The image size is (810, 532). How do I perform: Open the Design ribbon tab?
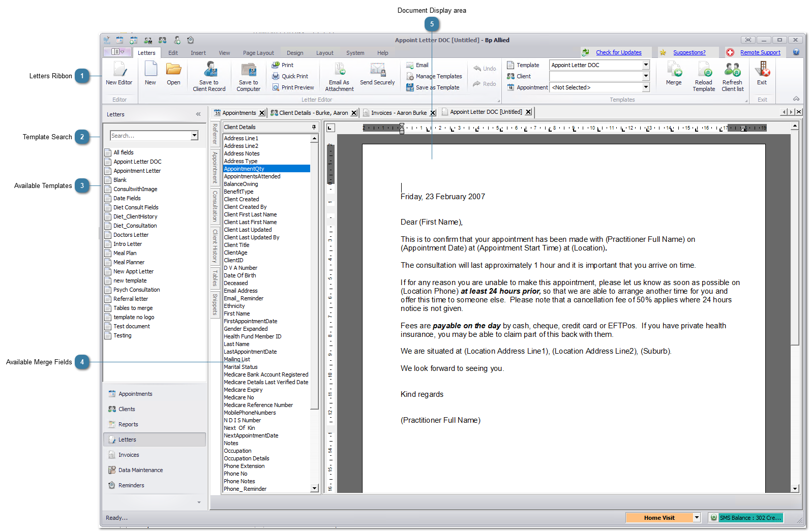(295, 53)
